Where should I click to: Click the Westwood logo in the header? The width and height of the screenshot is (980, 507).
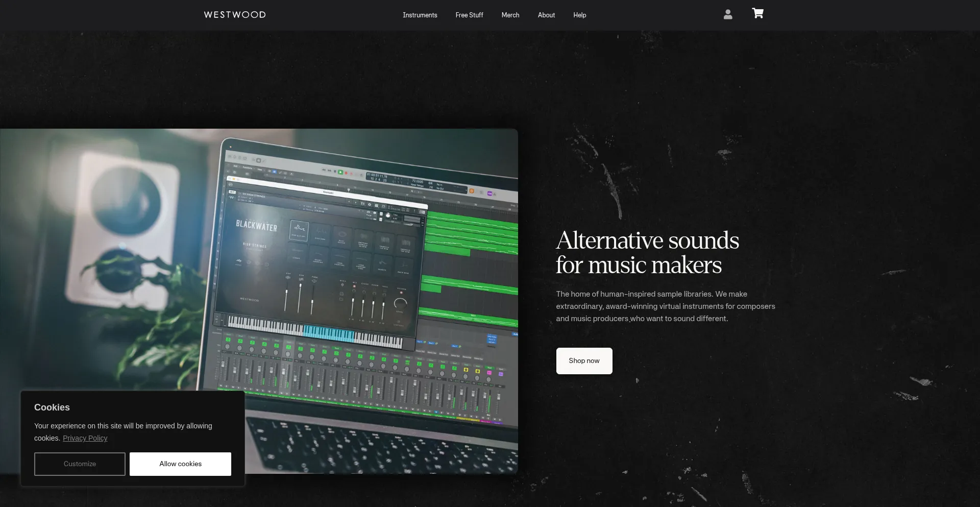[x=235, y=15]
